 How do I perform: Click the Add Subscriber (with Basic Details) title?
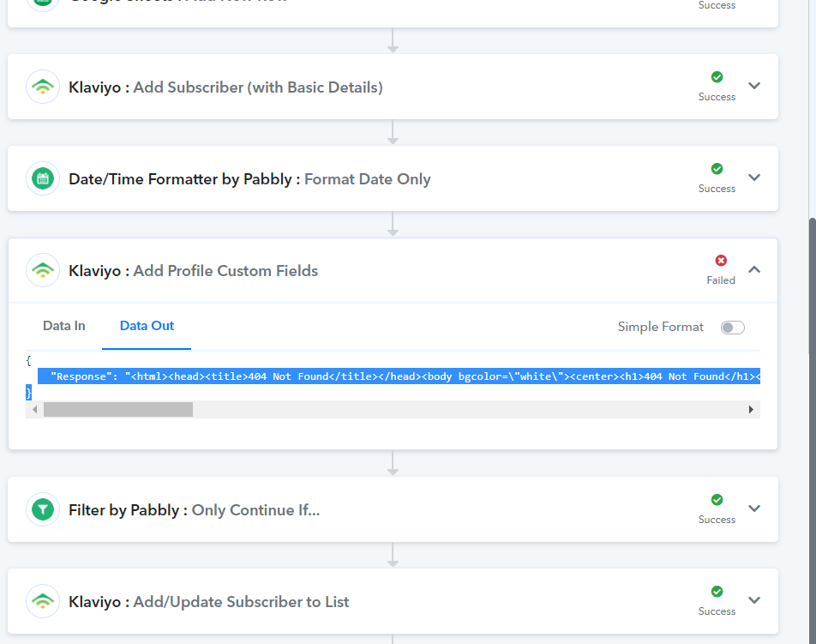coord(258,87)
